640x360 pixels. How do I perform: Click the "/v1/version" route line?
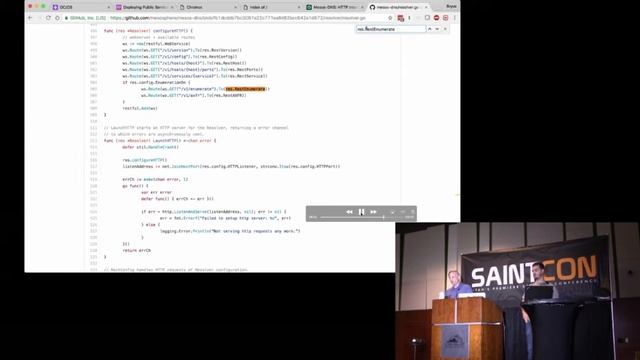182,50
